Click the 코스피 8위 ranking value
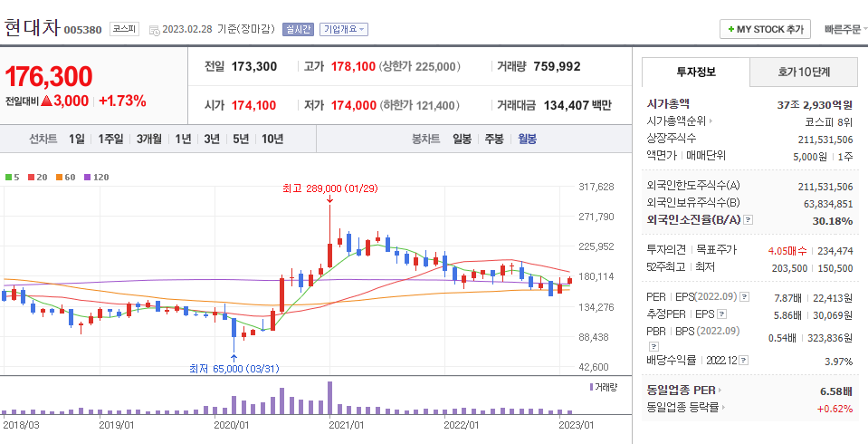The width and height of the screenshot is (868, 444). pyautogui.click(x=829, y=121)
